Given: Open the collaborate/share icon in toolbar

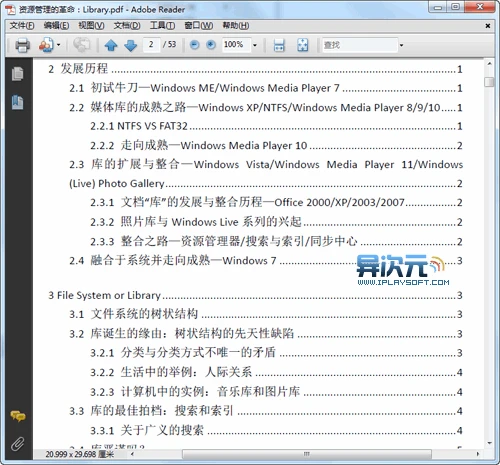Looking at the screenshot, I should (x=46, y=45).
